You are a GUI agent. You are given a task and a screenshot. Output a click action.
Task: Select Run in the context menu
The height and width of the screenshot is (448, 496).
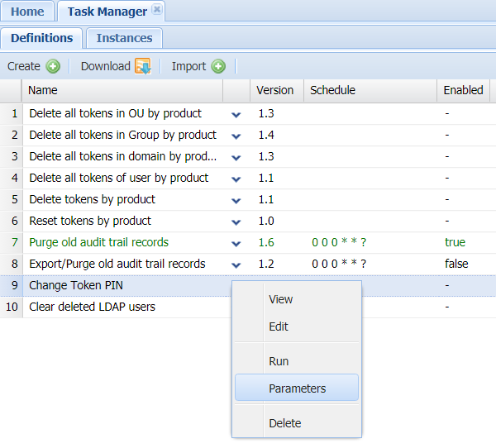pyautogui.click(x=279, y=361)
